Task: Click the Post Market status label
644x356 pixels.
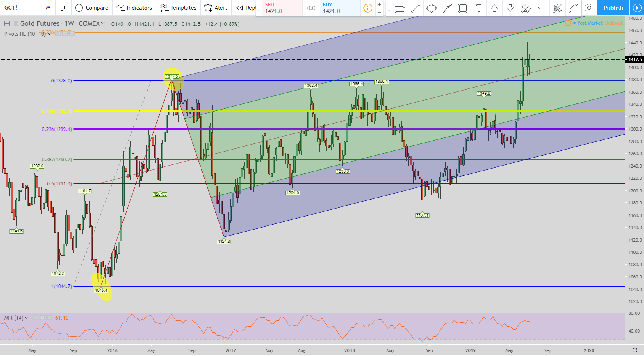Action: pos(590,23)
